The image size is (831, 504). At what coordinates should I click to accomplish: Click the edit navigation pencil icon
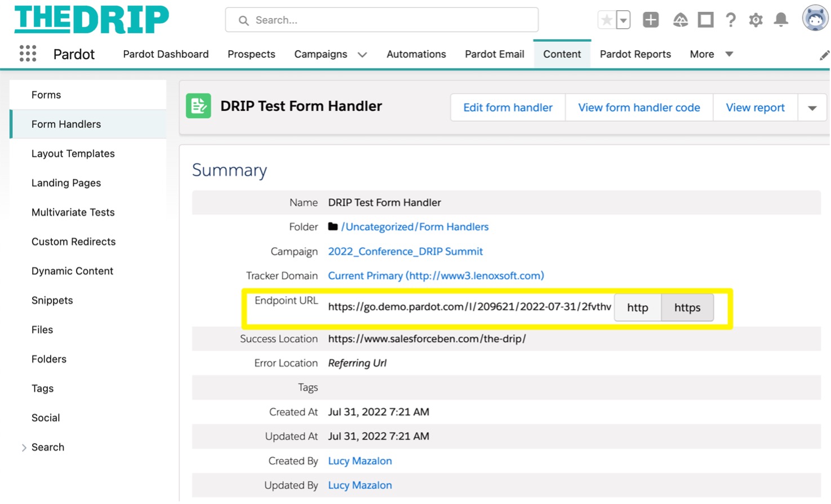tap(824, 55)
